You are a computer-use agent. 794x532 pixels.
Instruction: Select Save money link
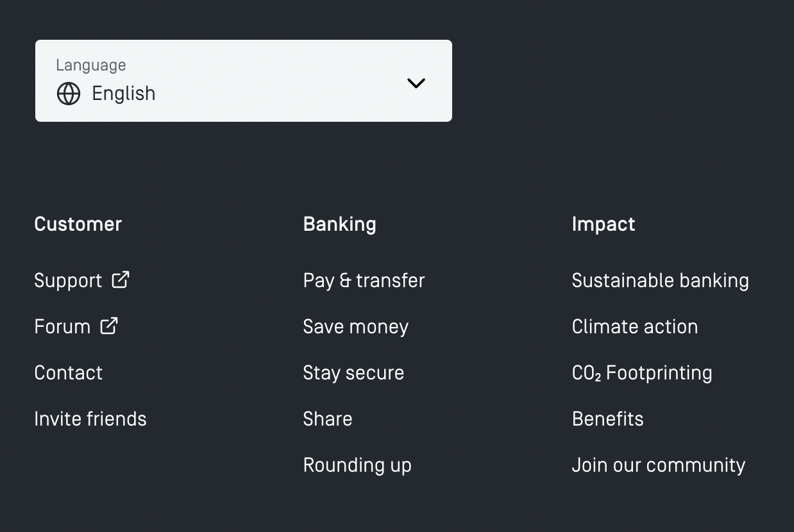(x=355, y=327)
